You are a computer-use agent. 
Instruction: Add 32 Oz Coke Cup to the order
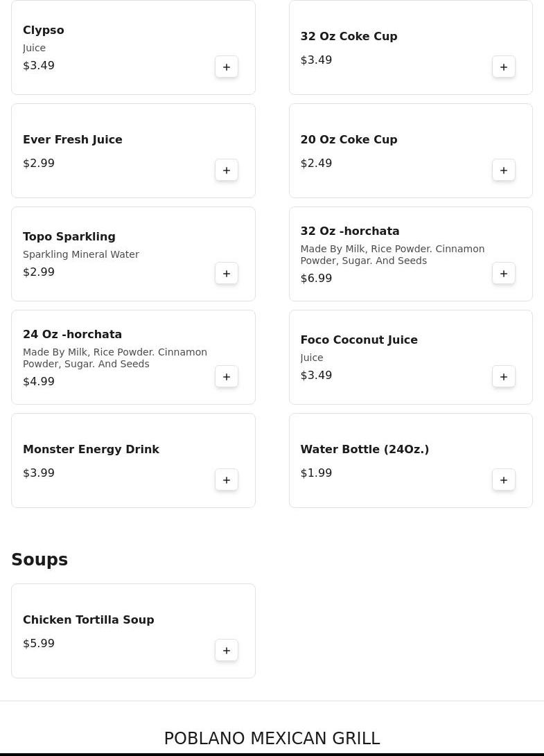[x=504, y=67]
